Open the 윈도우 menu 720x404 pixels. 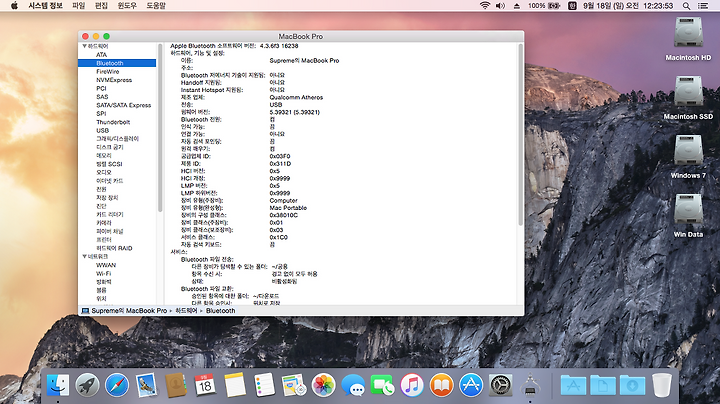pos(127,6)
